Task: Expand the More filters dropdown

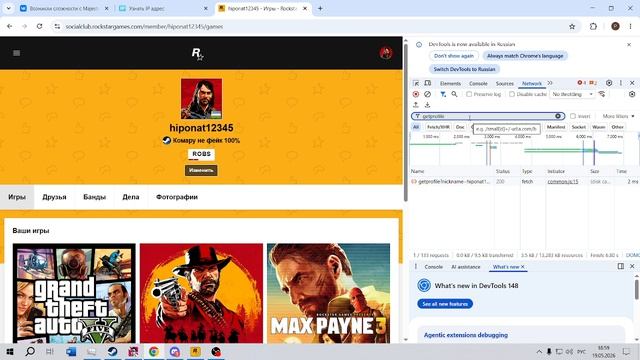Action: click(618, 116)
